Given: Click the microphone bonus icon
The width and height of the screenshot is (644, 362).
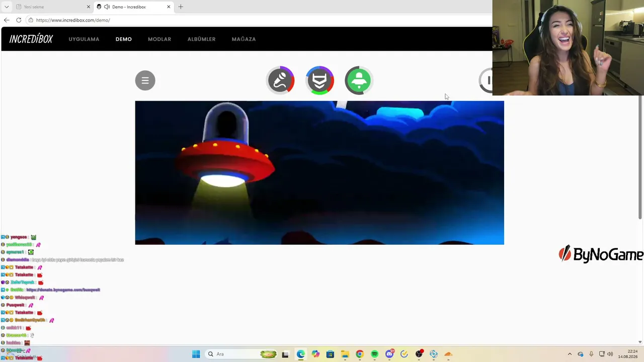Looking at the screenshot, I should pos(280,80).
